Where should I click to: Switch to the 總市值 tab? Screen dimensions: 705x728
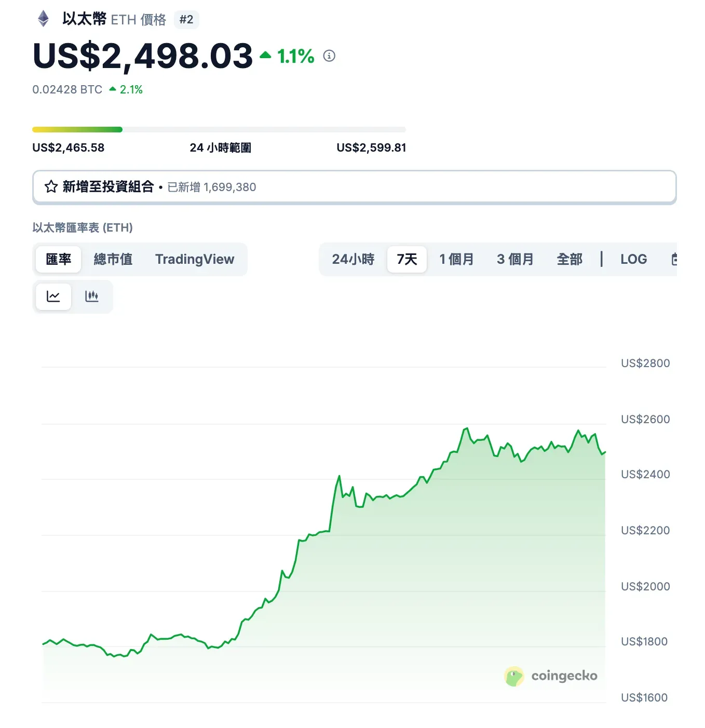(x=113, y=259)
